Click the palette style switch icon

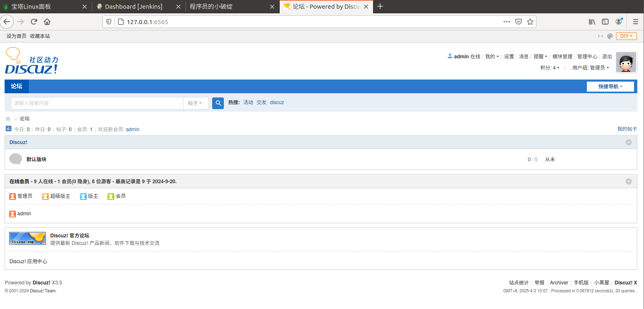pyautogui.click(x=610, y=36)
